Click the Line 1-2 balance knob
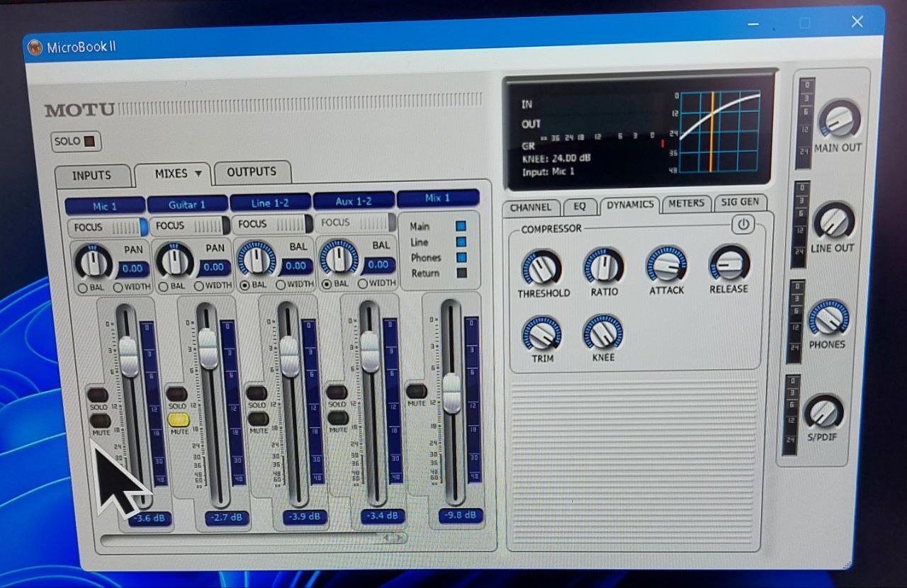 pos(257,259)
